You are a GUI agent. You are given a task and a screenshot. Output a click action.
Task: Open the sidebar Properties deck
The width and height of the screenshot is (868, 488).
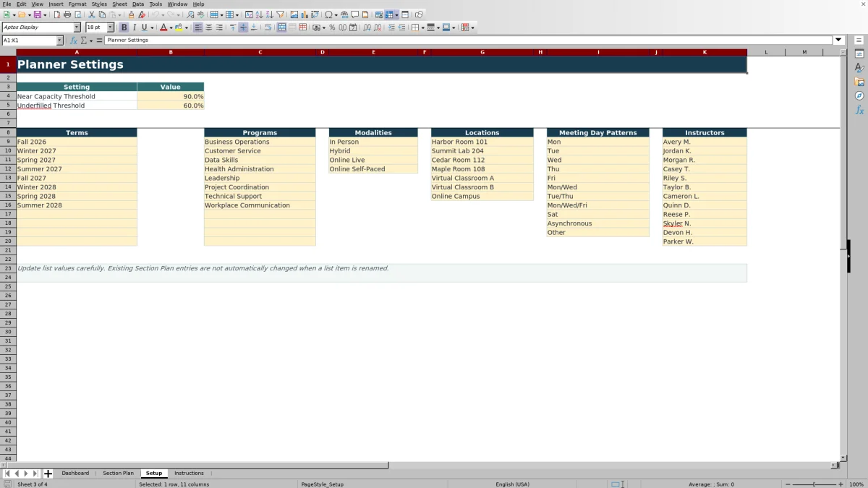pos(859,54)
